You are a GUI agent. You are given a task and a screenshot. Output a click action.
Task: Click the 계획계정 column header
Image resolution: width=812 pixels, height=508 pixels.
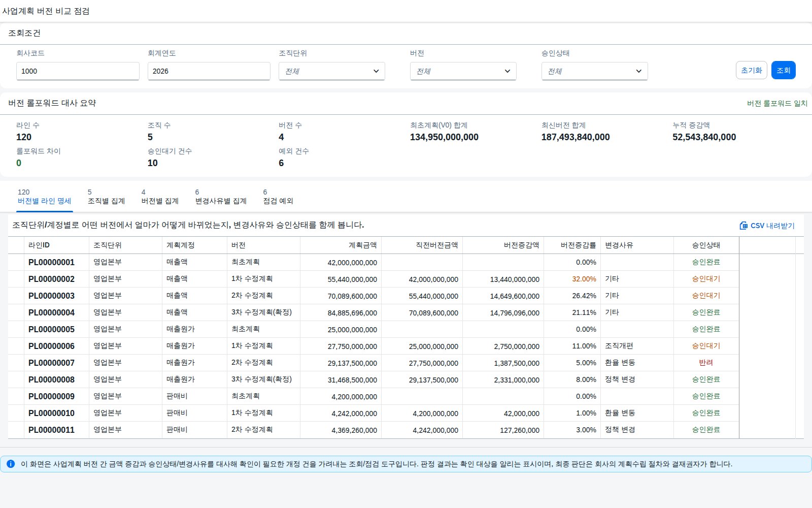click(x=194, y=245)
